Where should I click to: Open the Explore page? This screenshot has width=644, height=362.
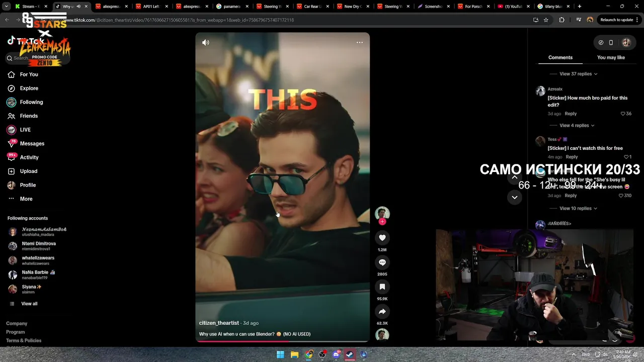29,88
